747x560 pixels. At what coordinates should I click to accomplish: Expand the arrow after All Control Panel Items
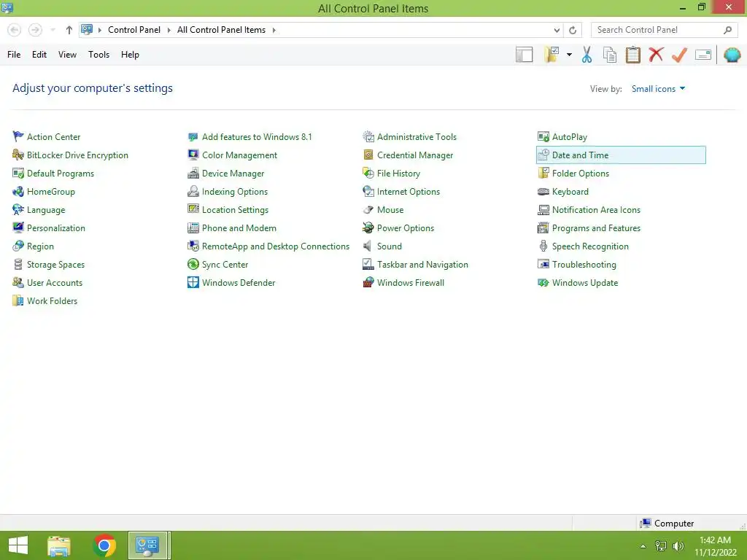pyautogui.click(x=274, y=30)
